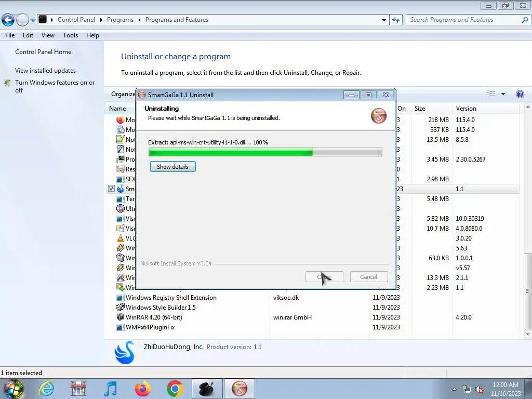Click Mozilla Firefox icon in program list
The image size is (532, 399).
coord(121,120)
